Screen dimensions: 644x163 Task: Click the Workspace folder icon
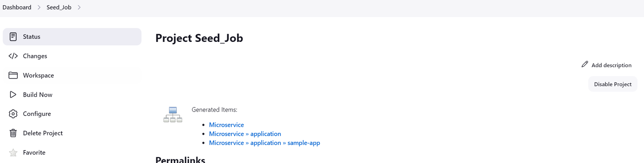point(13,75)
